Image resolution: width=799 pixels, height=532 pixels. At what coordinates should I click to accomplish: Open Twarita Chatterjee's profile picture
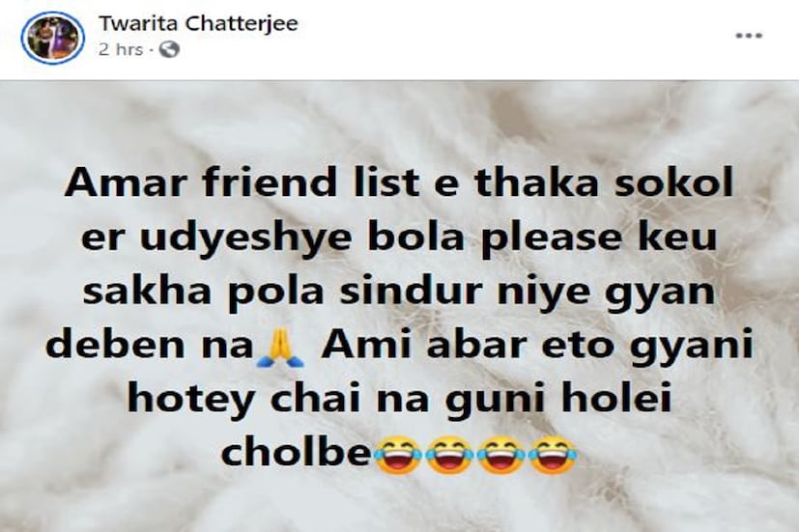click(x=52, y=38)
